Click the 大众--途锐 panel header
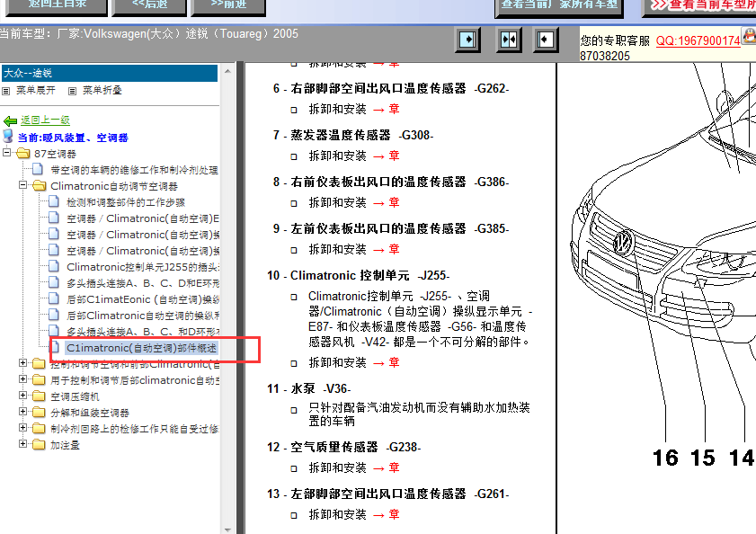This screenshot has height=534, width=756. 110,74
